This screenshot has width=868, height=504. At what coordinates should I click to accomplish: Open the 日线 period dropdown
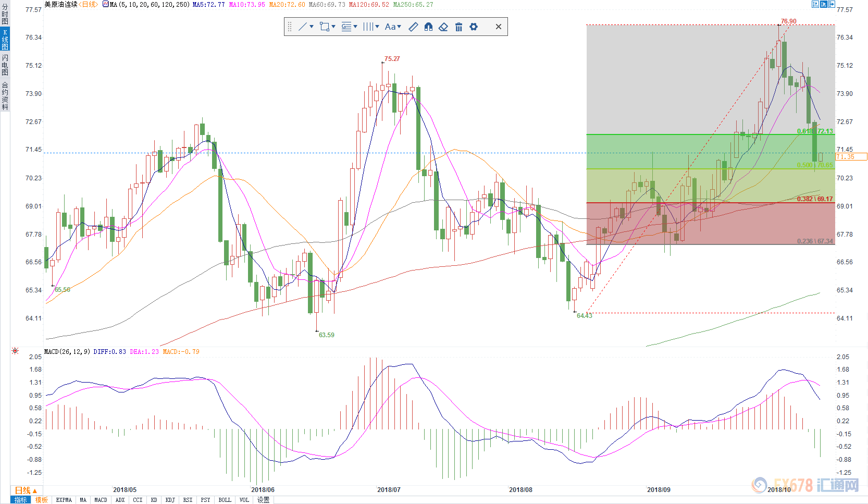pyautogui.click(x=26, y=490)
